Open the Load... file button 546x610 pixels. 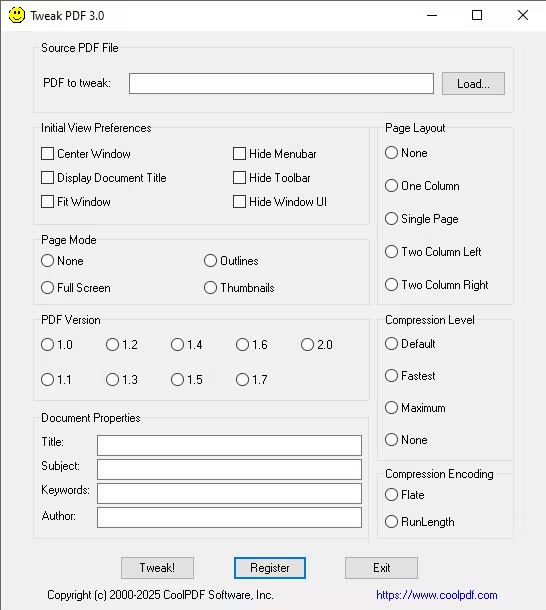tap(473, 83)
